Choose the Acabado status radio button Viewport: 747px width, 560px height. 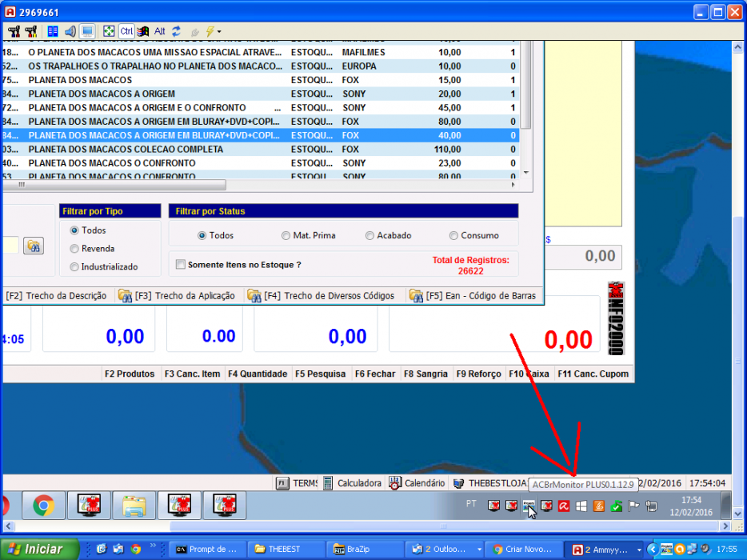(x=388, y=235)
